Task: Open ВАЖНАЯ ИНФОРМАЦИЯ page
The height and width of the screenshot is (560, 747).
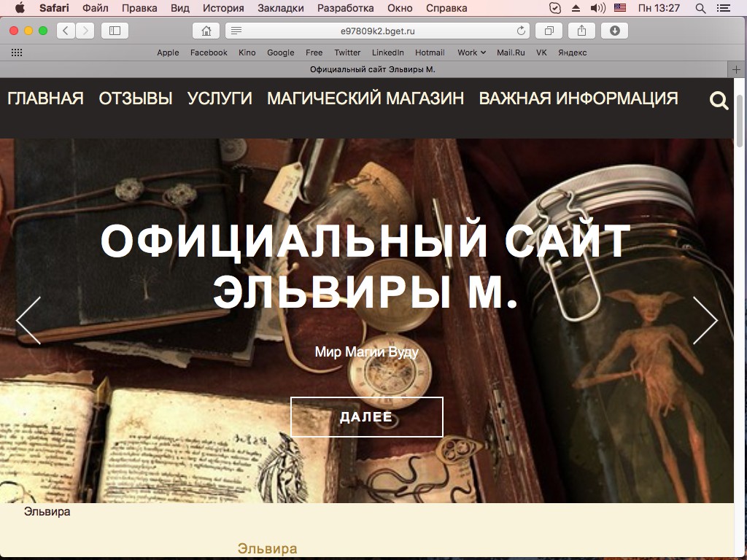Action: (x=578, y=98)
